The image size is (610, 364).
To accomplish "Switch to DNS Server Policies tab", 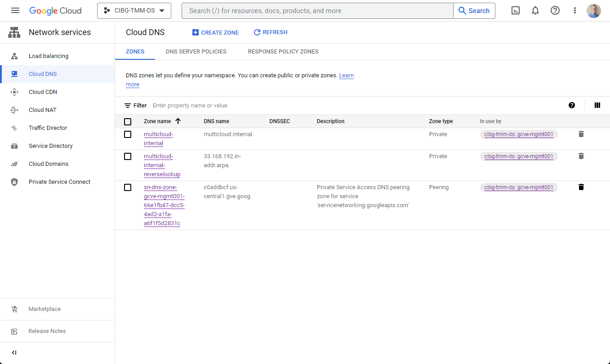I will tap(196, 52).
